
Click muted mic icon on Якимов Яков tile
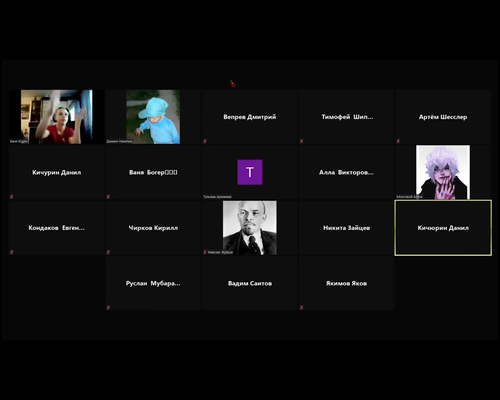click(x=301, y=307)
